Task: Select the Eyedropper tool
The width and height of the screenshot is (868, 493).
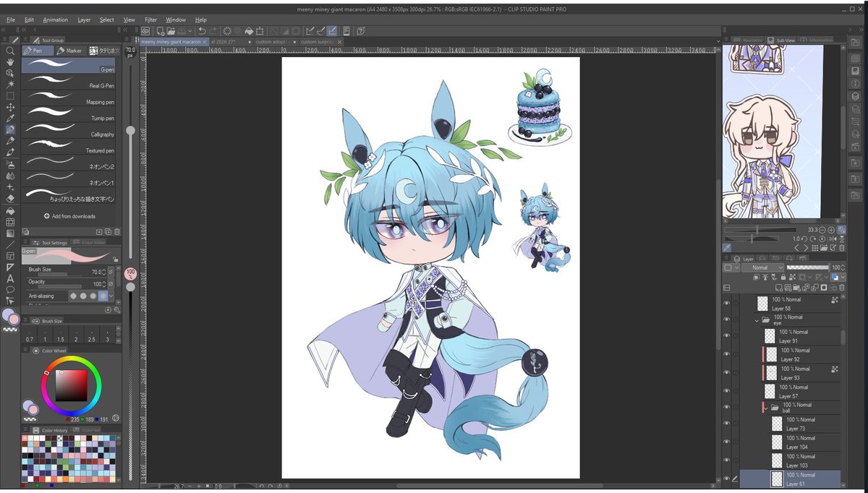Action: click(10, 119)
